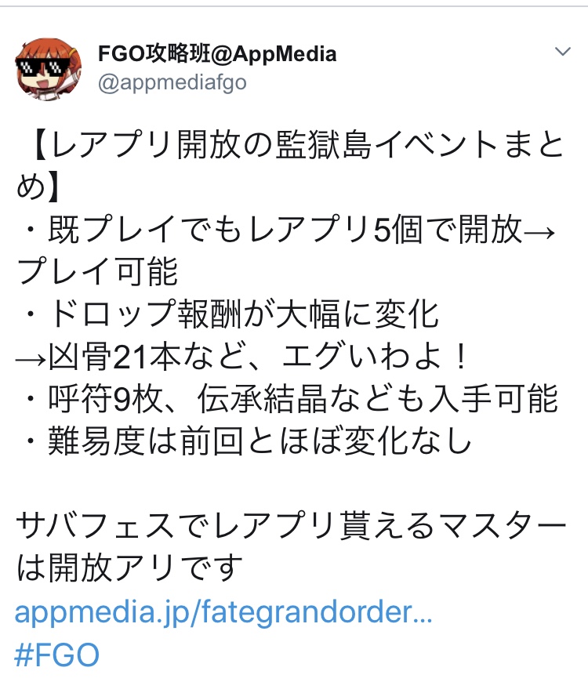Open the @appmediafgo handle
Screen dimensions: 588x700
pos(172,82)
